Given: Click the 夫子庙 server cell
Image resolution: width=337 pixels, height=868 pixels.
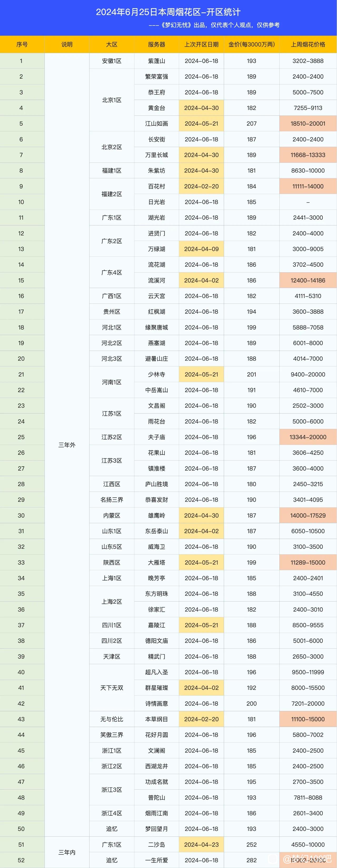Looking at the screenshot, I should click(157, 437).
